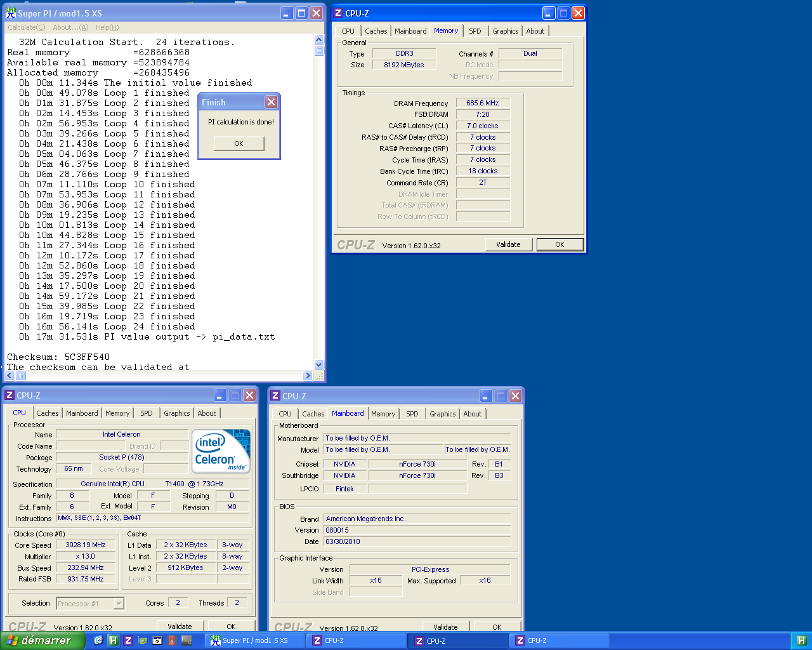Viewport: 812px width, 650px height.
Task: Click the green H quick launch icon
Action: click(113, 640)
